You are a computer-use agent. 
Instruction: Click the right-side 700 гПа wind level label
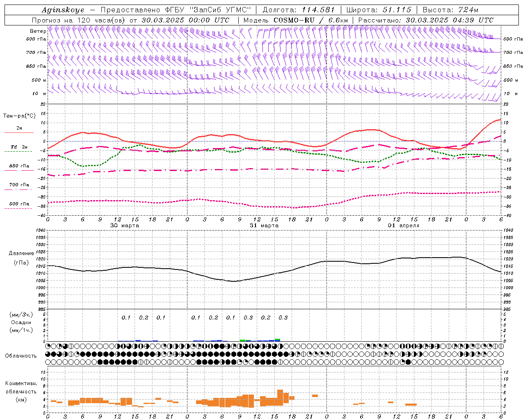tap(513, 52)
